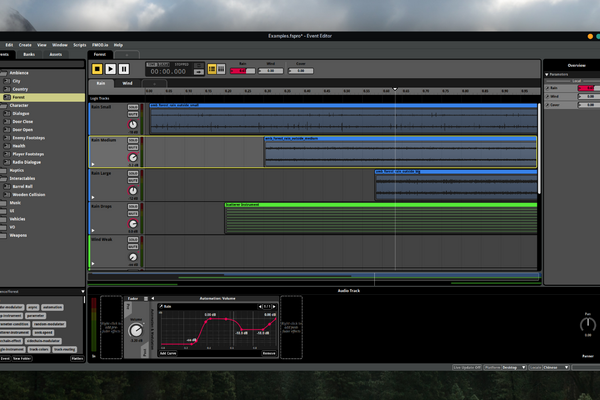Select the Barrel Roll event icon
Image resolution: width=600 pixels, height=400 pixels.
[7, 186]
